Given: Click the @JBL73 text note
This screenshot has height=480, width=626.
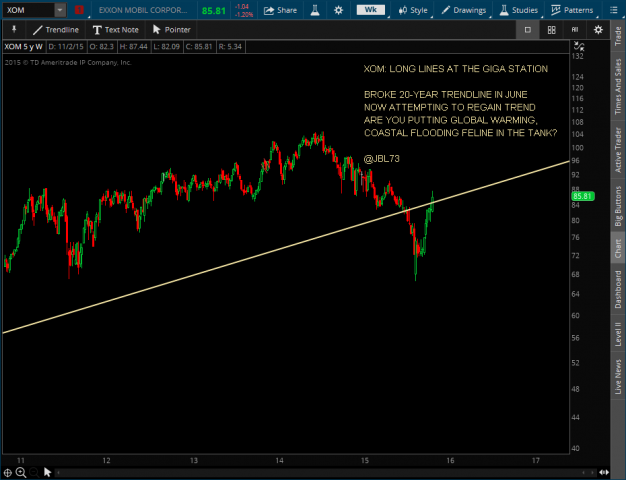Looking at the screenshot, I should 381,159.
